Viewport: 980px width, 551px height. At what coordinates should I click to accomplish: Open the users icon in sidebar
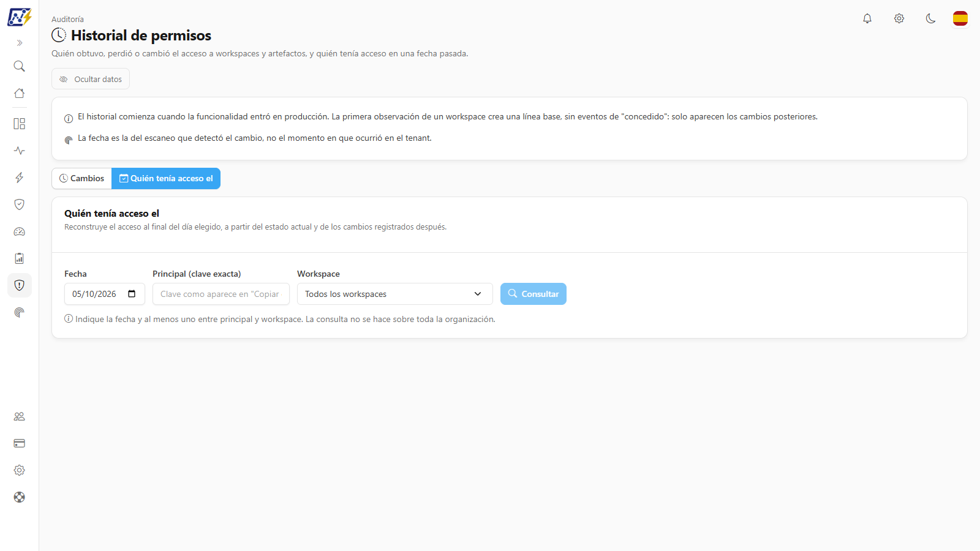pyautogui.click(x=20, y=416)
